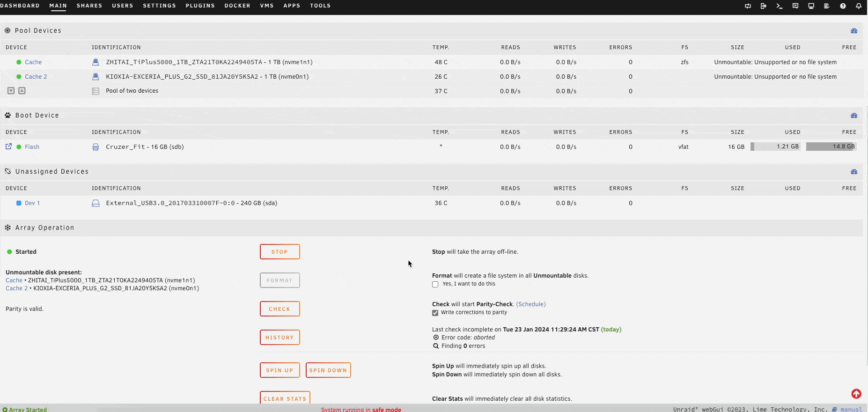Click Pool Devices dashboard gauge icon
Screen dimensions: 868x412
[854, 31]
